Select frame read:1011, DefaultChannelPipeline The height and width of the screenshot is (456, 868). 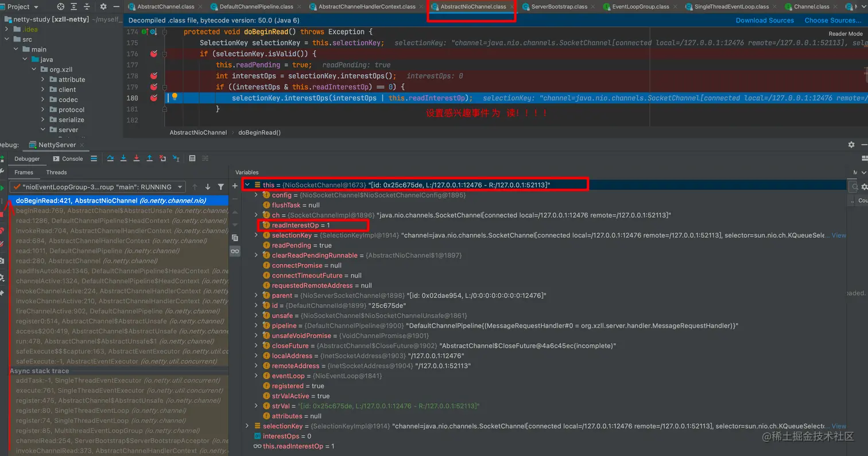[x=119, y=251]
